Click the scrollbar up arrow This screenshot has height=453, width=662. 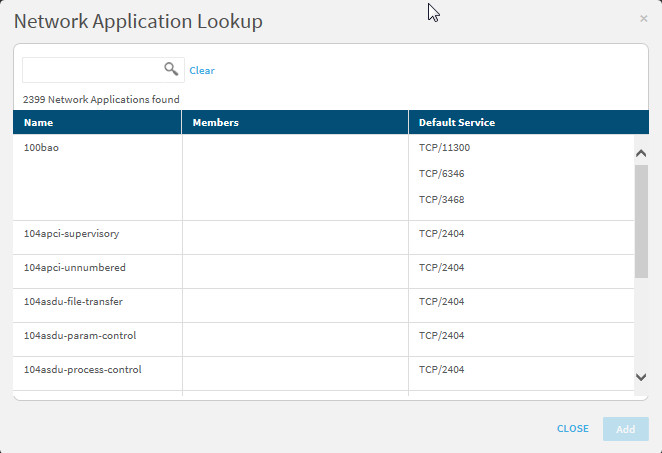(x=641, y=153)
